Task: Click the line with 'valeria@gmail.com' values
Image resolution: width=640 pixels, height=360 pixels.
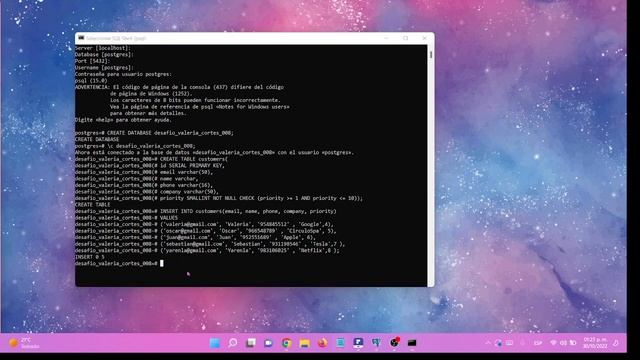Action: coord(204,224)
